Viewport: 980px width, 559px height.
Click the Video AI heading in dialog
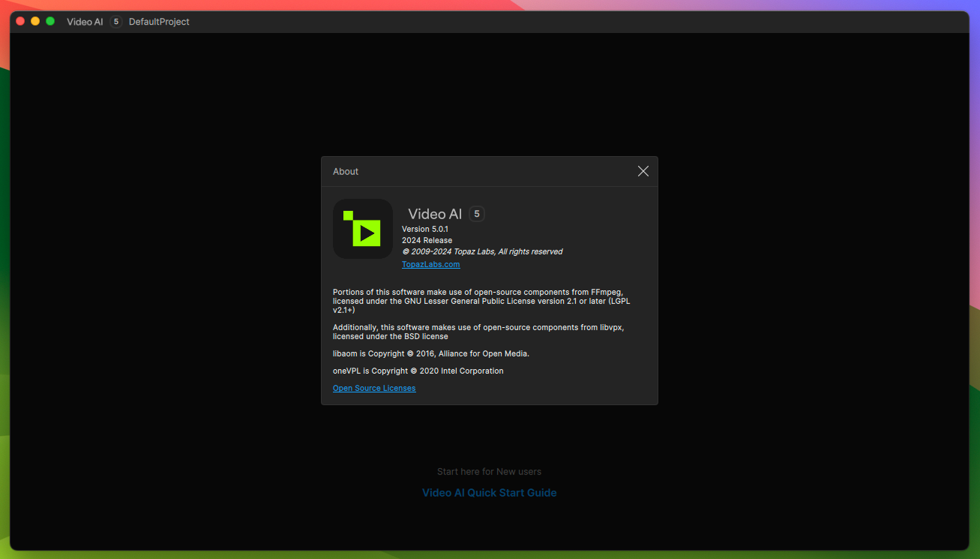(435, 214)
